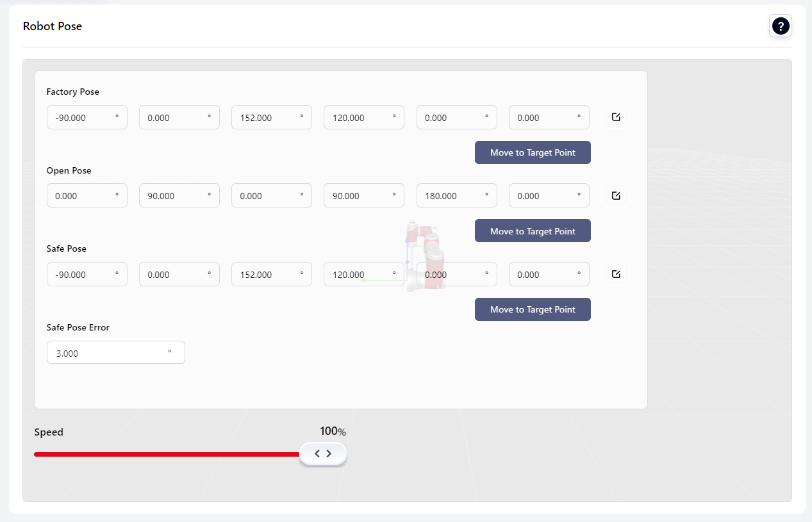Click Safe Pose third joint field 152.000
The width and height of the screenshot is (812, 522).
267,275
